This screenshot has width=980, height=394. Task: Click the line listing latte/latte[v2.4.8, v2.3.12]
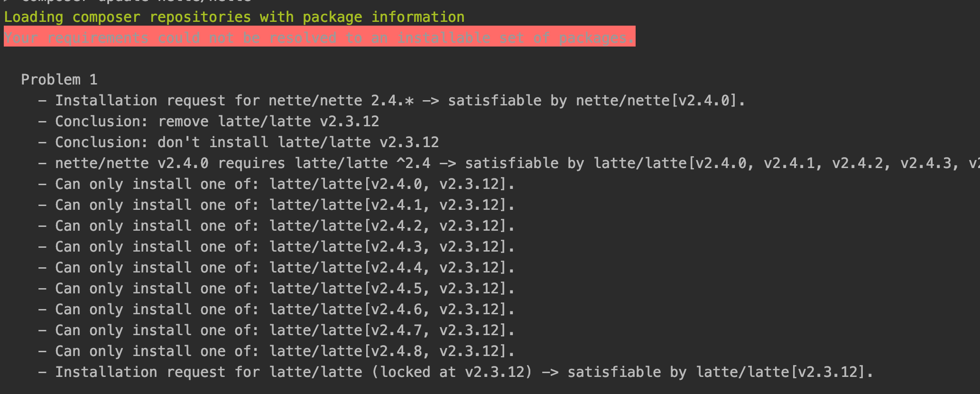(277, 351)
